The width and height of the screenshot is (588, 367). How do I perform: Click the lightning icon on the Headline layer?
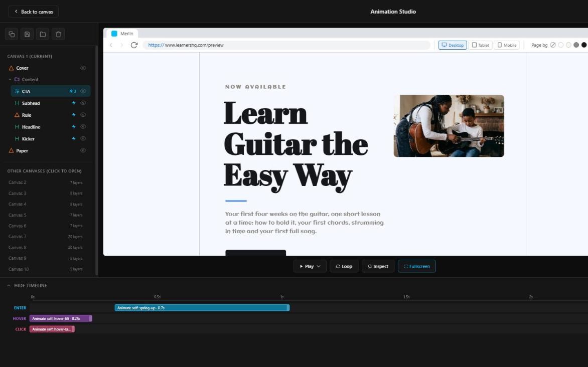click(x=73, y=127)
